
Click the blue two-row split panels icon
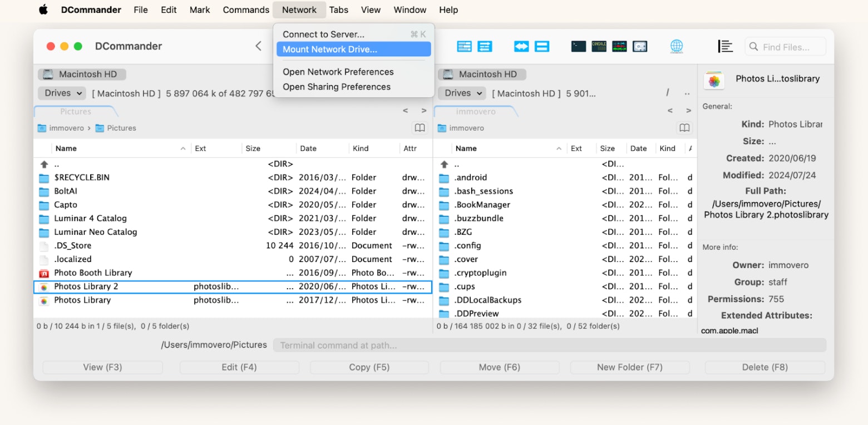click(542, 47)
